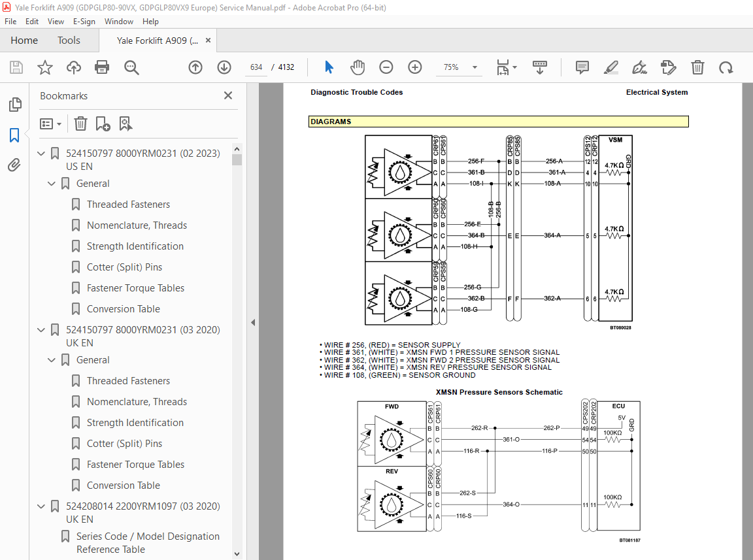Viewport: 753px width, 560px height.
Task: Add a sticky note comment
Action: tap(582, 67)
